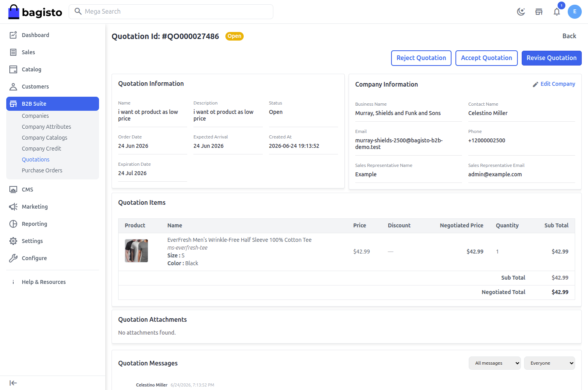
Task: Click No attachments found text
Action: [147, 333]
